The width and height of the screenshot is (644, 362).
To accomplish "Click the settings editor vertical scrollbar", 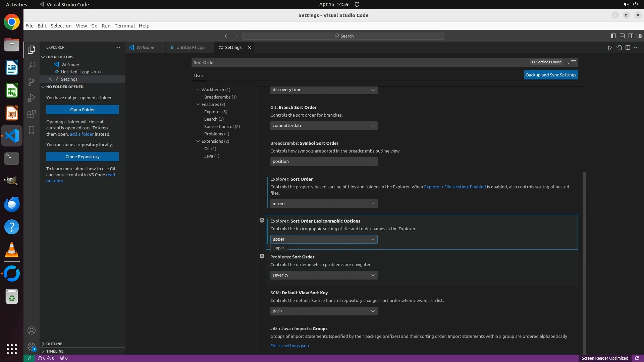I will click(584, 261).
